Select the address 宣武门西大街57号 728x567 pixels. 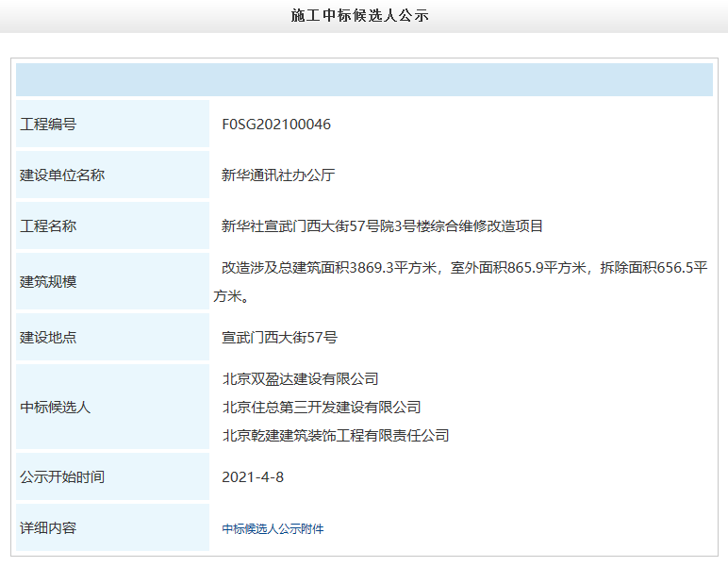(x=279, y=337)
